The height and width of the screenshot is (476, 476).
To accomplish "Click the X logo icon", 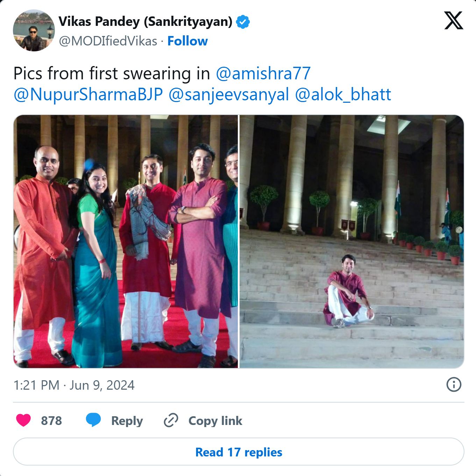I will (454, 21).
